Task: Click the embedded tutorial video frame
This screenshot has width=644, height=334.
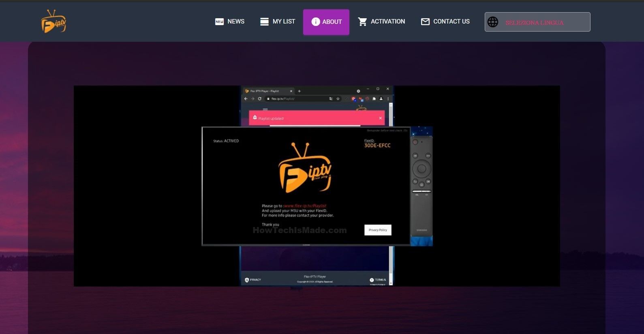Action: click(x=317, y=186)
